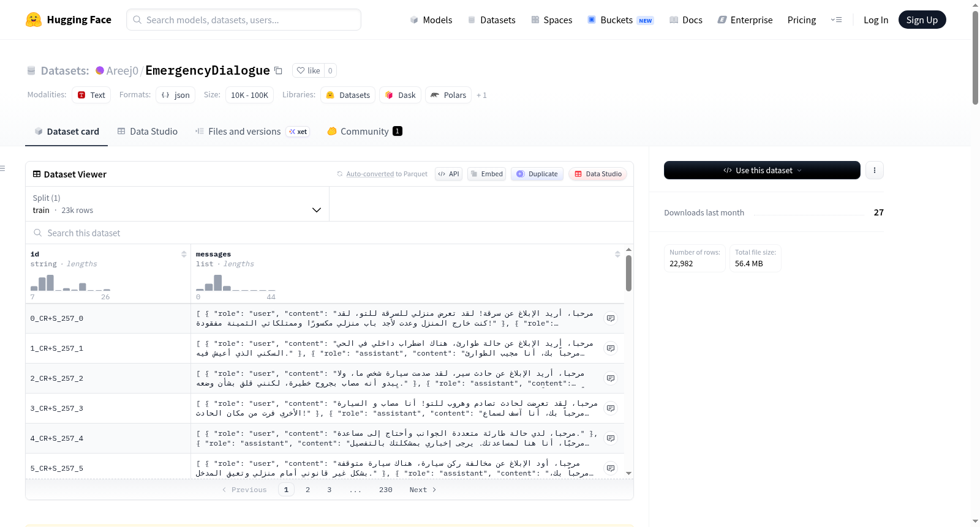This screenshot has height=527, width=980.
Task: Go to page 2 of the dataset
Action: point(307,490)
